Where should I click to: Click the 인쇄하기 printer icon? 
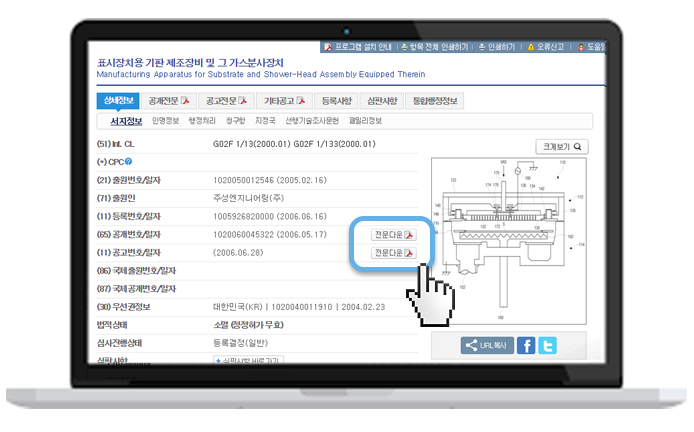482,47
